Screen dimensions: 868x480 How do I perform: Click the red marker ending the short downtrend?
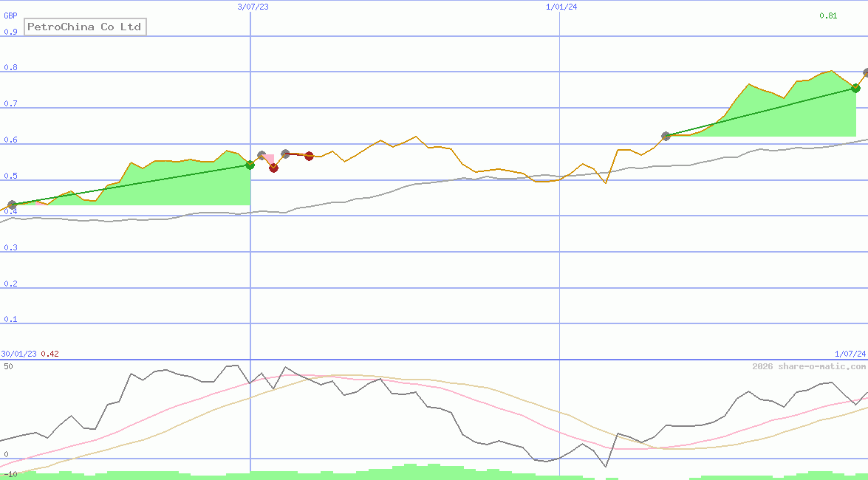click(308, 156)
